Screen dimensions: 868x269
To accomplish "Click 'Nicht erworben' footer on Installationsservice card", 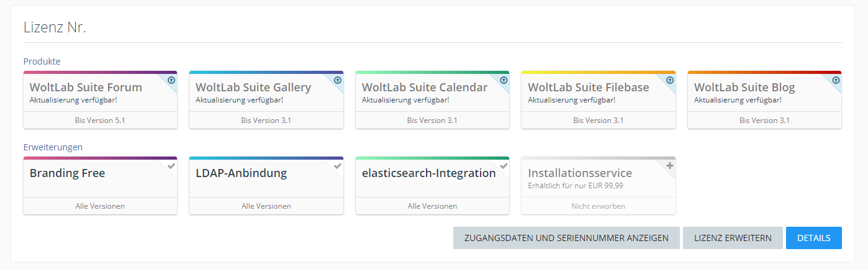I will tap(599, 206).
